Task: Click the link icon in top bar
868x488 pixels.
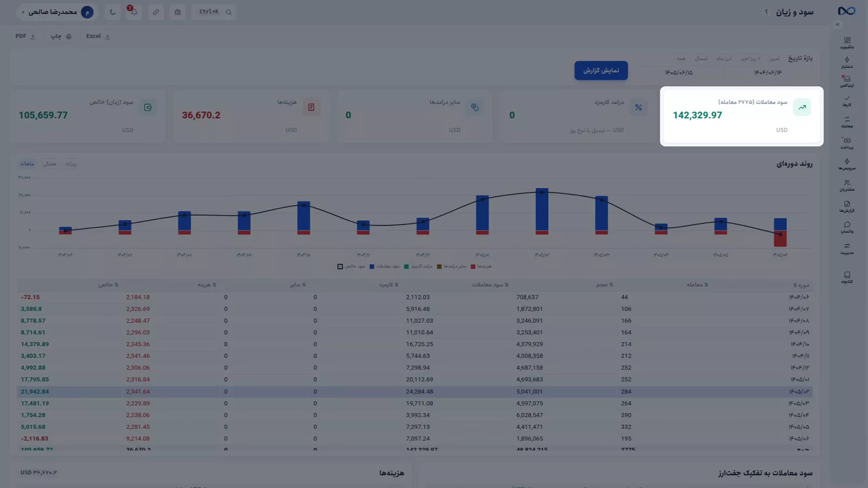Action: [x=156, y=12]
